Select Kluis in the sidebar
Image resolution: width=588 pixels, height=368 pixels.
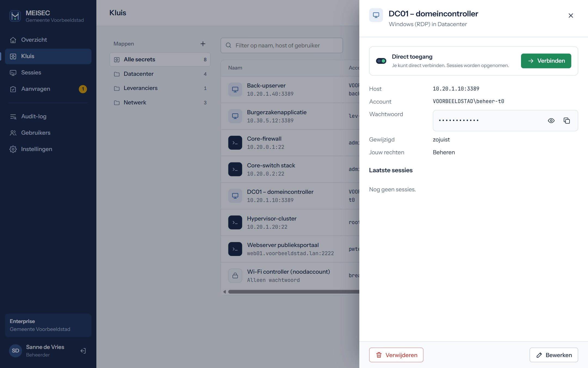48,56
